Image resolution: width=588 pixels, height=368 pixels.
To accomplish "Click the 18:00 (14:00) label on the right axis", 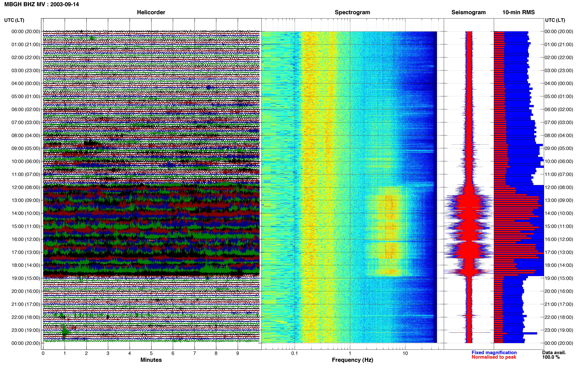I will [x=559, y=265].
